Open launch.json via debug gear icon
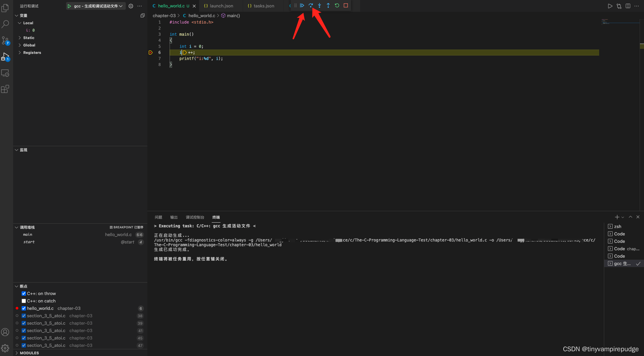The height and width of the screenshot is (356, 644). (x=131, y=6)
